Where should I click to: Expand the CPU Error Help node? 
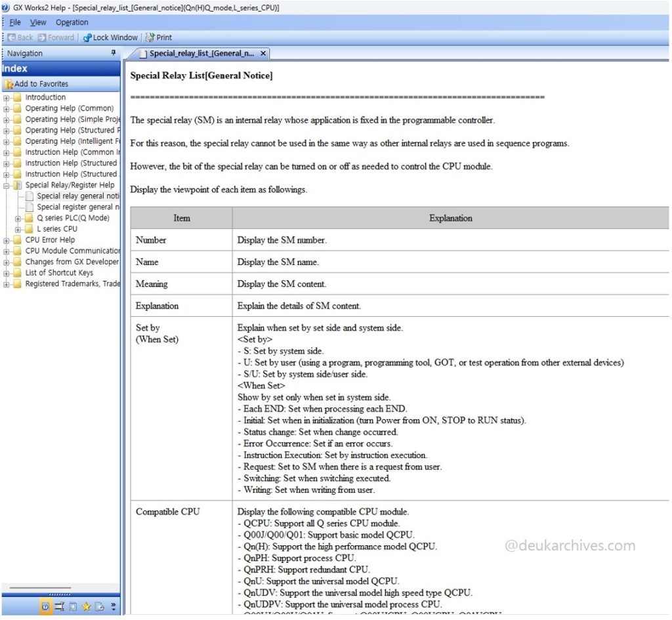point(6,240)
